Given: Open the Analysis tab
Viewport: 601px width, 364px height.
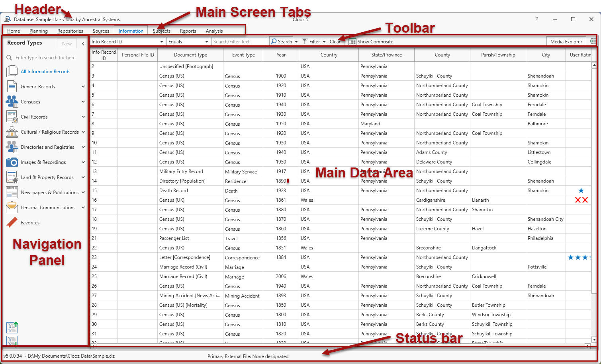Looking at the screenshot, I should pos(214,31).
